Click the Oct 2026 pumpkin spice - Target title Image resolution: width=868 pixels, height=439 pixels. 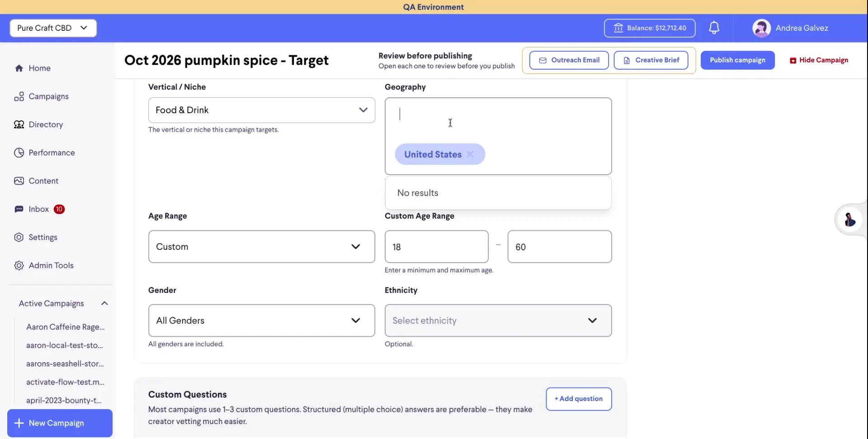[226, 60]
